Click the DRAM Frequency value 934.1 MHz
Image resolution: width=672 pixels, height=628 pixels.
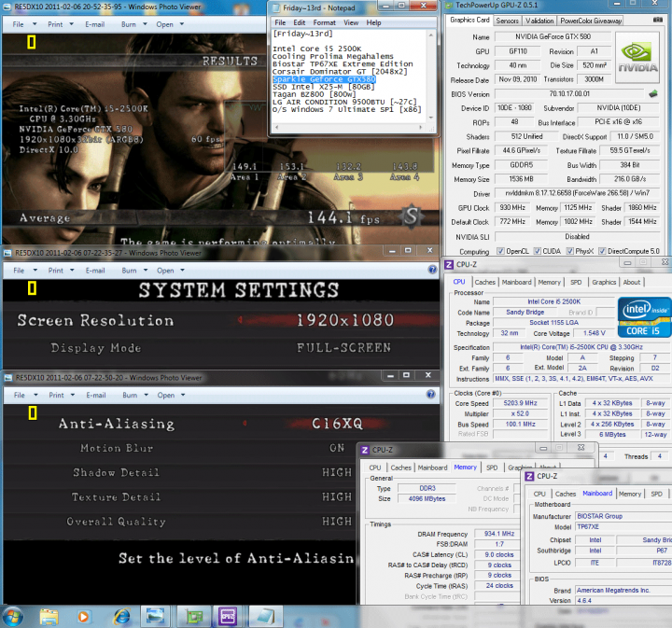[x=498, y=534]
